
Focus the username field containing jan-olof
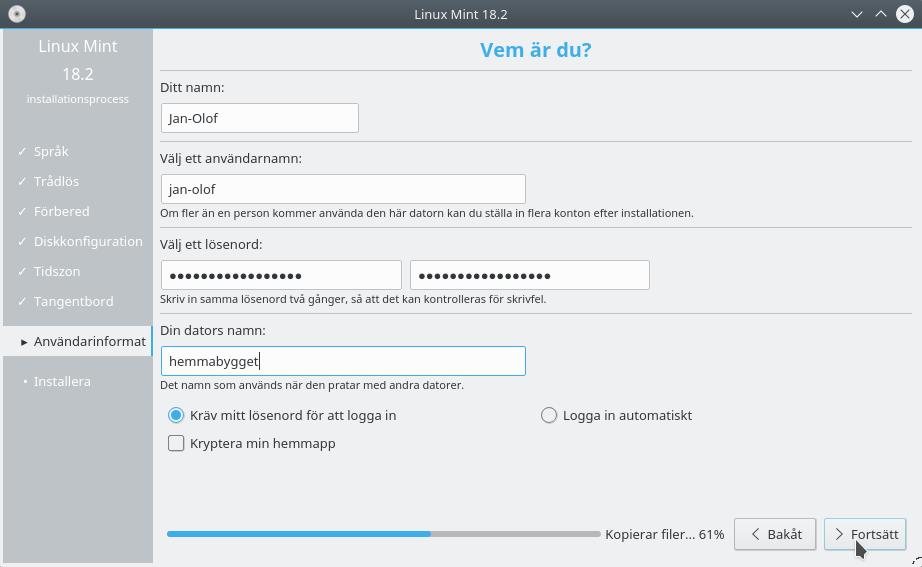pyautogui.click(x=343, y=189)
